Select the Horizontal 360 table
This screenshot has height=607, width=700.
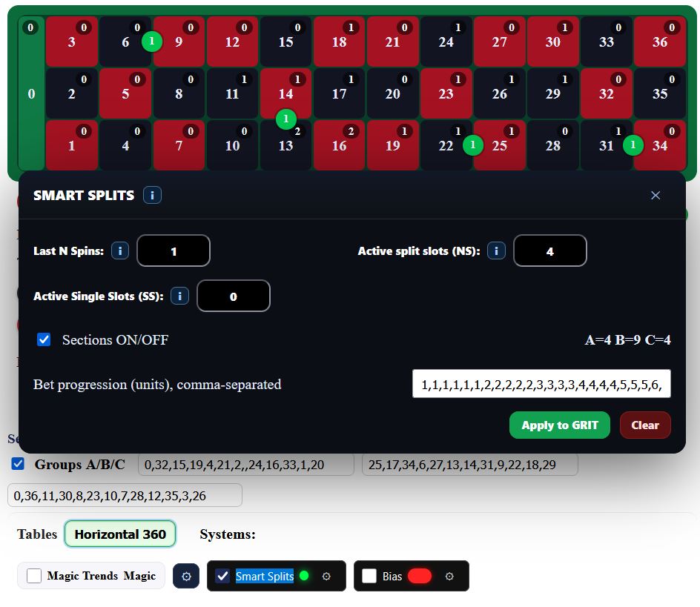[x=120, y=534]
